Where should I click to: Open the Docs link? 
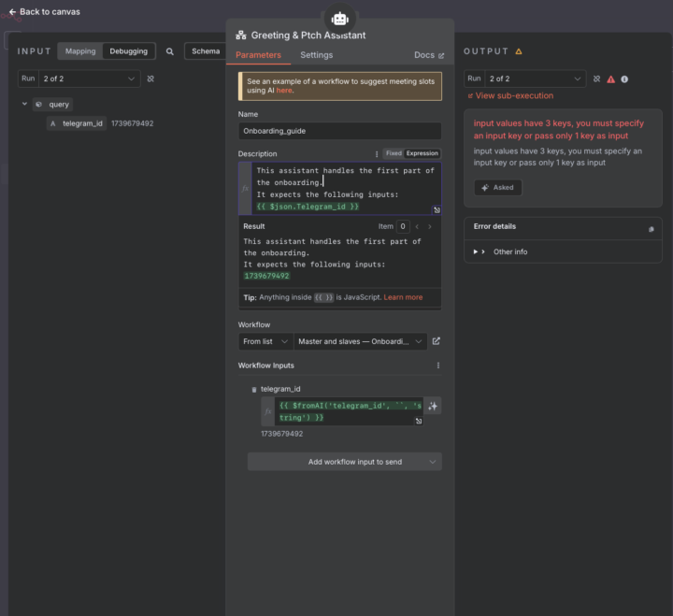coord(429,55)
